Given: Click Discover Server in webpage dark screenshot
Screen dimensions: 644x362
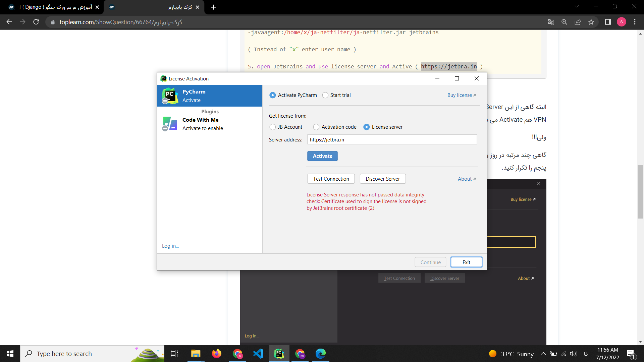Looking at the screenshot, I should tap(444, 278).
